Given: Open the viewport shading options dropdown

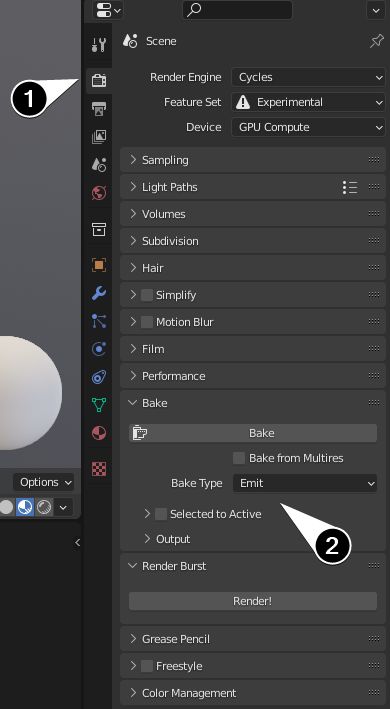Looking at the screenshot, I should coord(63,507).
